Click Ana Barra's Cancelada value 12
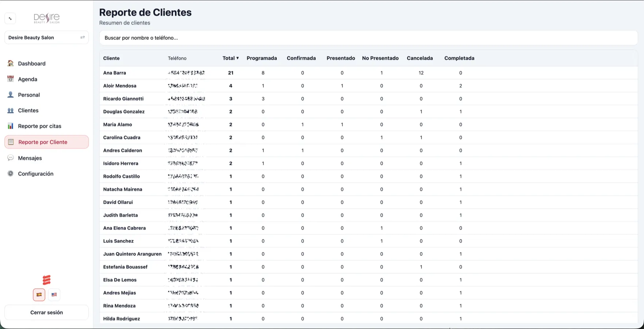Image resolution: width=644 pixels, height=329 pixels. coord(421,73)
